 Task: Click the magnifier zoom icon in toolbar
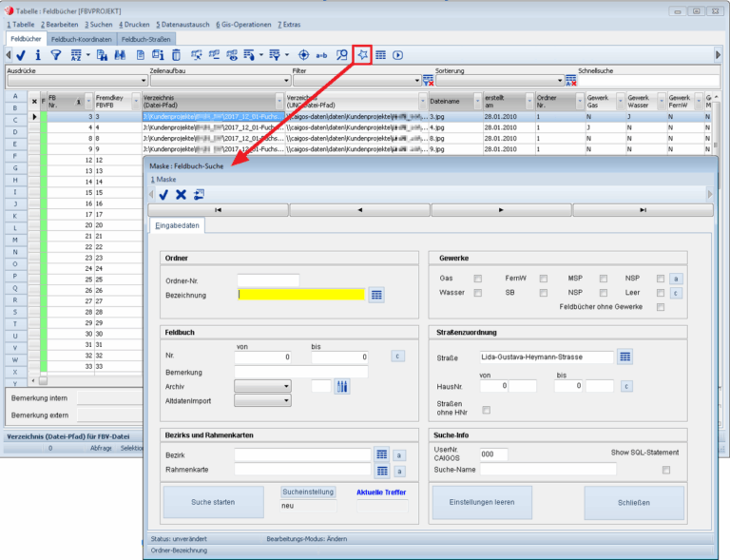click(341, 55)
